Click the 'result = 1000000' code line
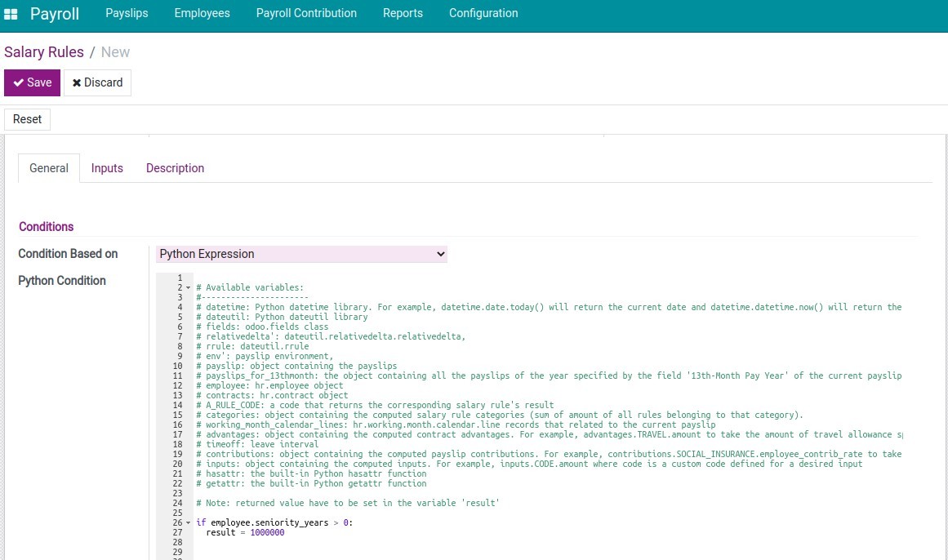948x560 pixels. (245, 533)
